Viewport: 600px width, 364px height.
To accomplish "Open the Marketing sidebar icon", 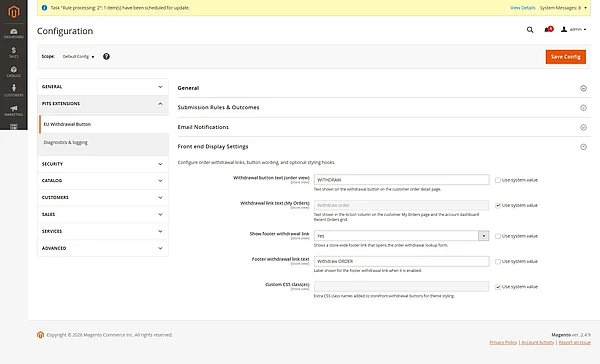I will coord(14,110).
